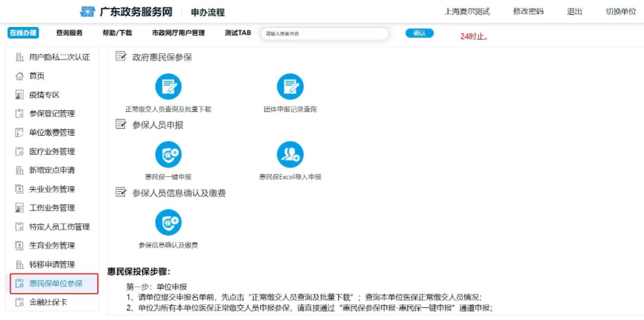The height and width of the screenshot is (320, 644).
Task: Open the 帮助/下载 tab
Action: [117, 33]
